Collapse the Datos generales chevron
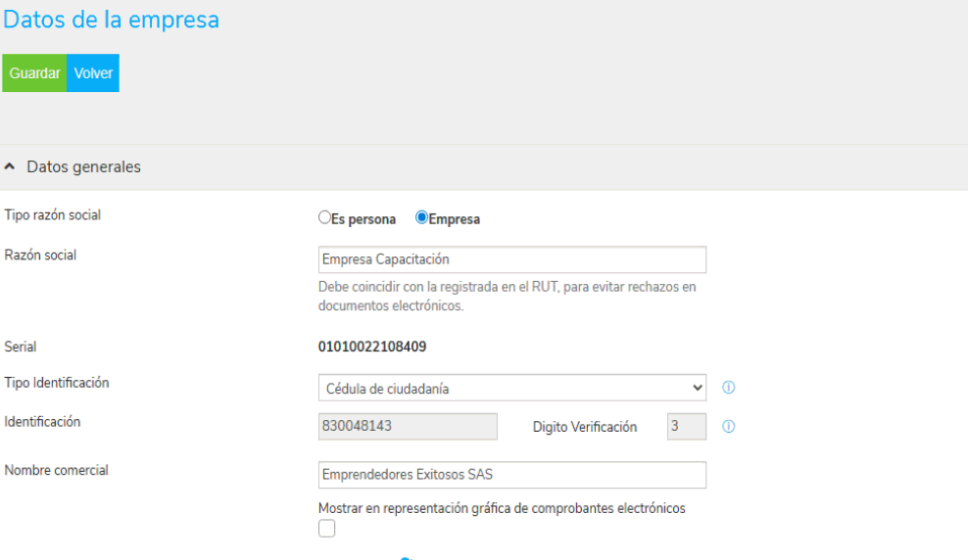The width and height of the screenshot is (968, 560). click(9, 166)
